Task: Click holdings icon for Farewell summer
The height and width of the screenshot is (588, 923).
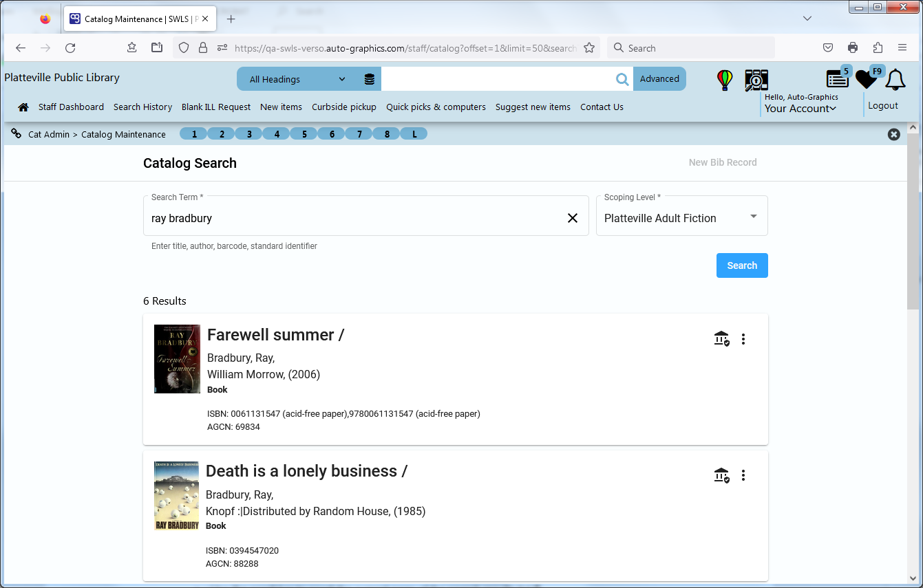Action: point(721,339)
